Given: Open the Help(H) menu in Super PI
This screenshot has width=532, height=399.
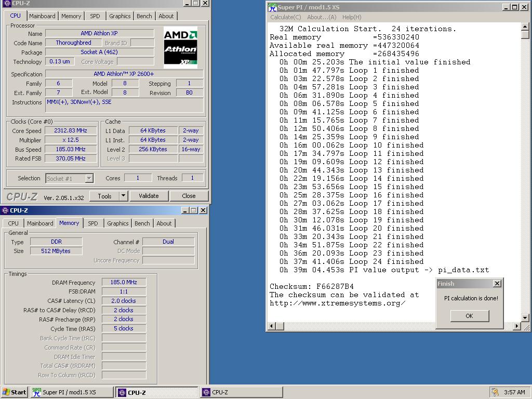Looking at the screenshot, I should coord(352,17).
